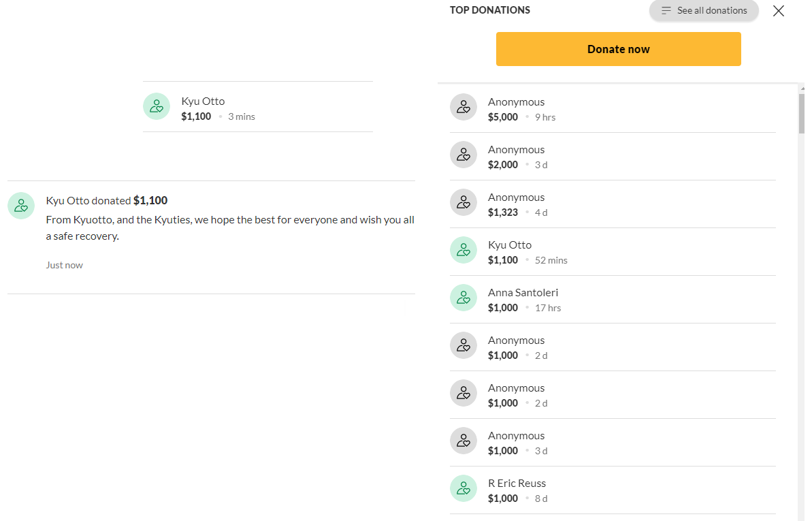This screenshot has height=521, width=812.
Task: Click Anna Santoleri's green donor avatar
Action: coord(463,298)
